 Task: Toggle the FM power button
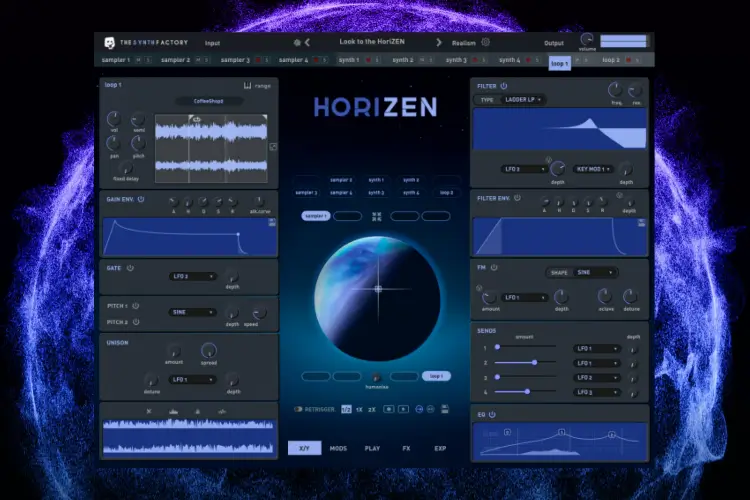(x=494, y=267)
